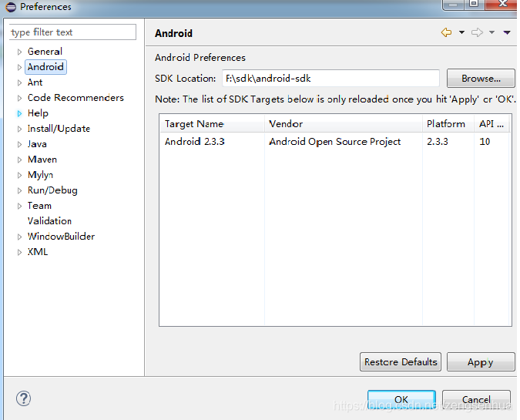Image resolution: width=520 pixels, height=420 pixels.
Task: Select Ant preferences category
Action: (35, 82)
